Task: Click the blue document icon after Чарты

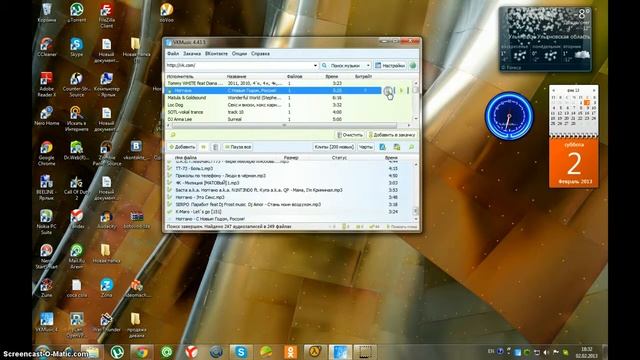Action: point(382,147)
